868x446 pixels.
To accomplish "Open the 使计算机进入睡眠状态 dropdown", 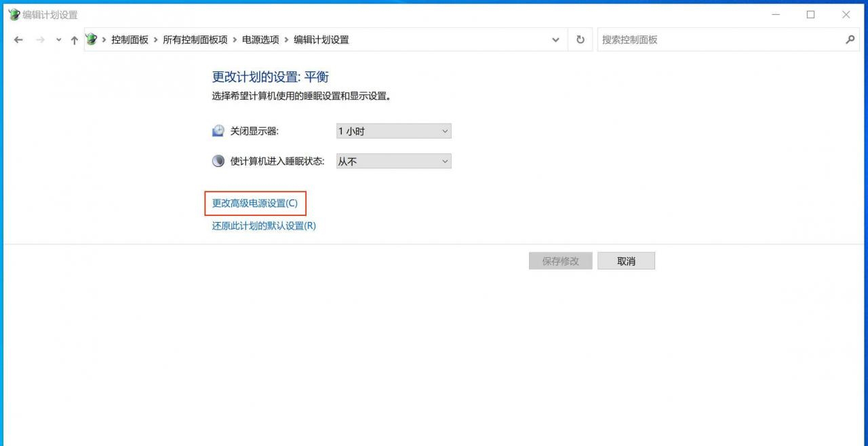I will [393, 162].
